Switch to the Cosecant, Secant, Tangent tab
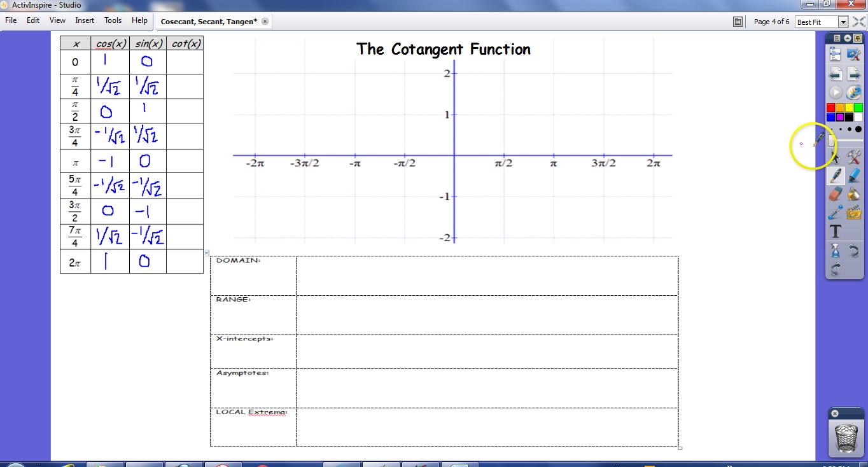Viewport: 868px width, 467px height. click(210, 21)
